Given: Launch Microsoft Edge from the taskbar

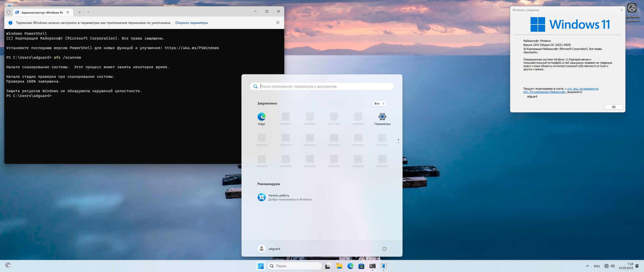Looking at the screenshot, I should [x=350, y=266].
